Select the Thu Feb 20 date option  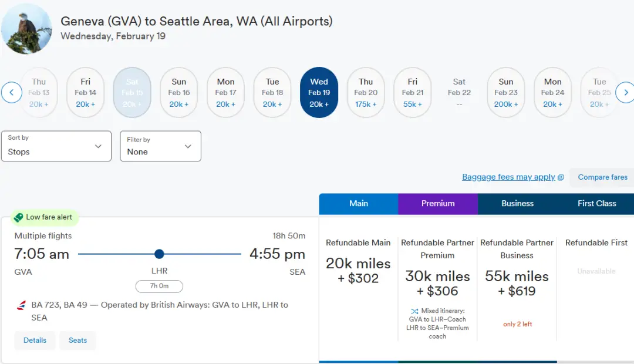point(366,93)
